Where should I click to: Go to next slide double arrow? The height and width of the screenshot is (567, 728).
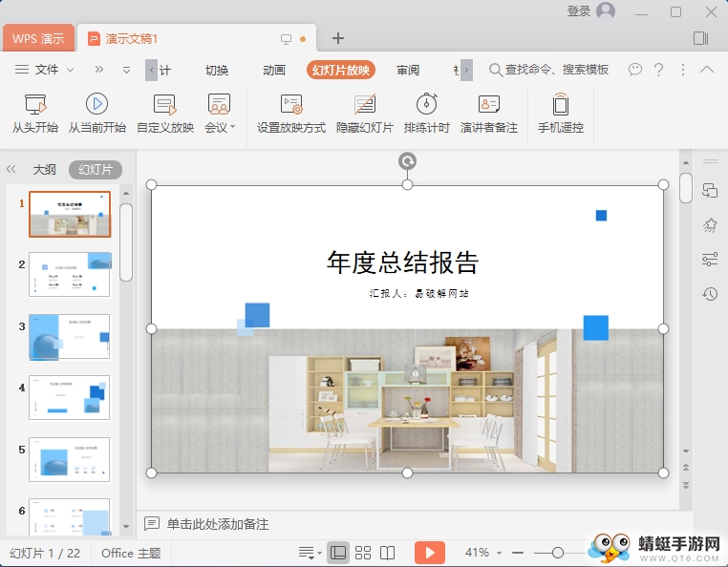point(686,485)
